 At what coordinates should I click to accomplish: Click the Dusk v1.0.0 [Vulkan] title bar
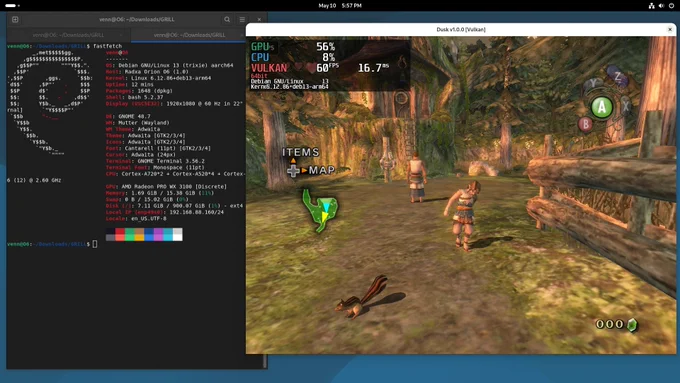[x=461, y=29]
